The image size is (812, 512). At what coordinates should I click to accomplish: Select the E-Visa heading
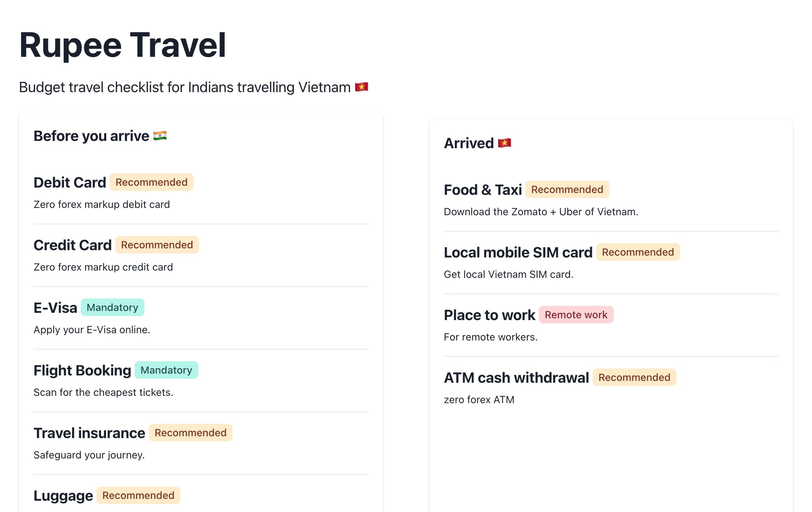(55, 308)
